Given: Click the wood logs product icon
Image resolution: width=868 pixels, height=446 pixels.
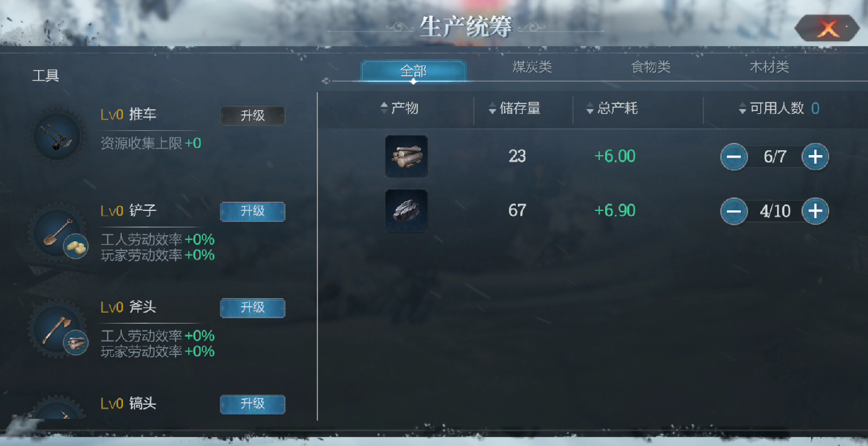Looking at the screenshot, I should click(x=406, y=156).
